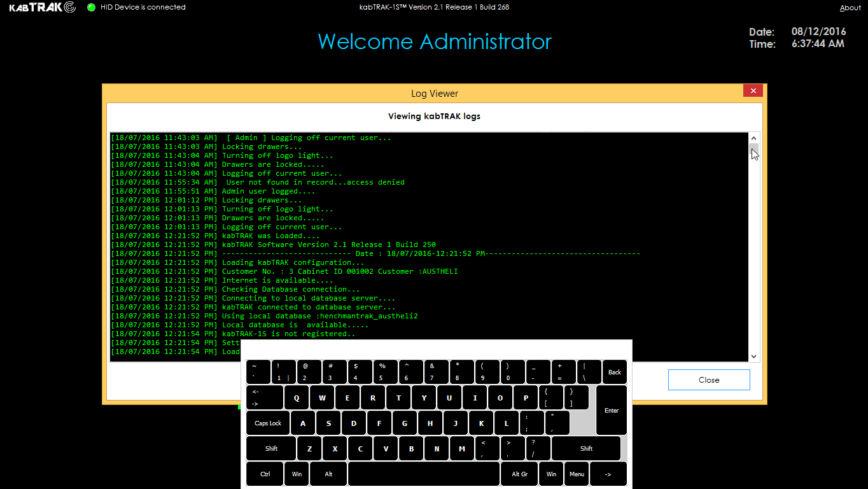This screenshot has height=489, width=868.
Task: Tap the left Shift key
Action: point(271,448)
